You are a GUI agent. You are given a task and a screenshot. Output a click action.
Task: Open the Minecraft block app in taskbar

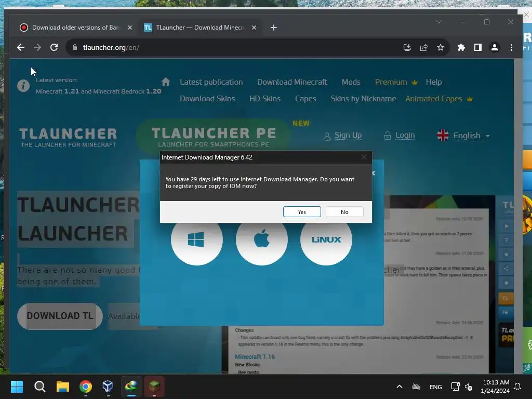154,387
